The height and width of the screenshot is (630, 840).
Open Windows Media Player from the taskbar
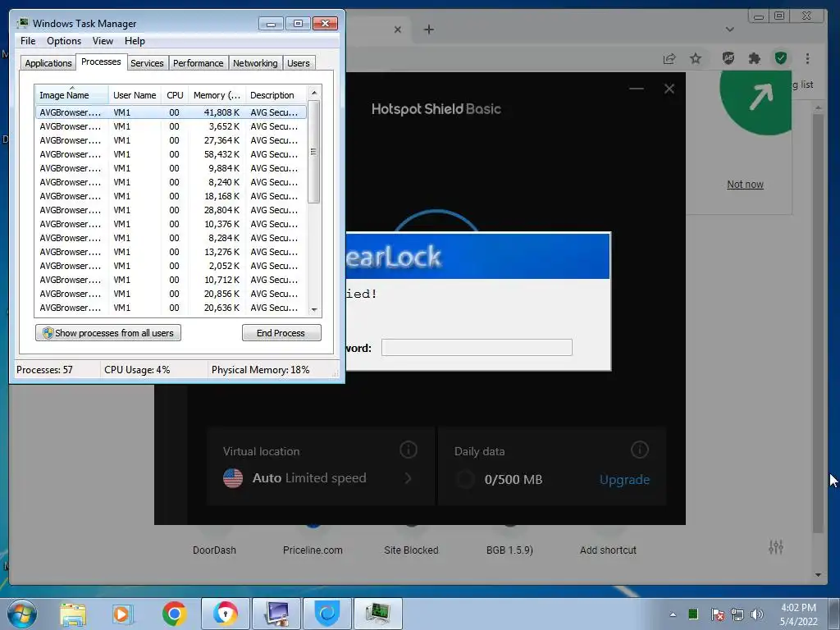pos(122,614)
